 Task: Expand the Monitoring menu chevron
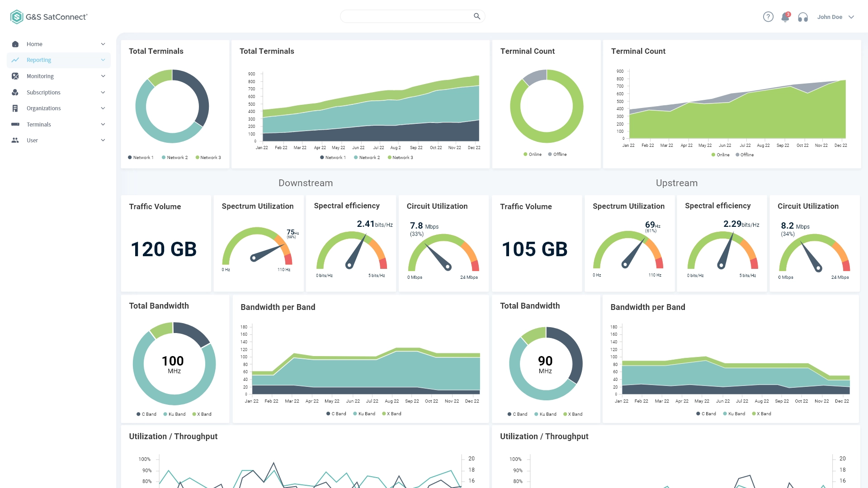103,76
